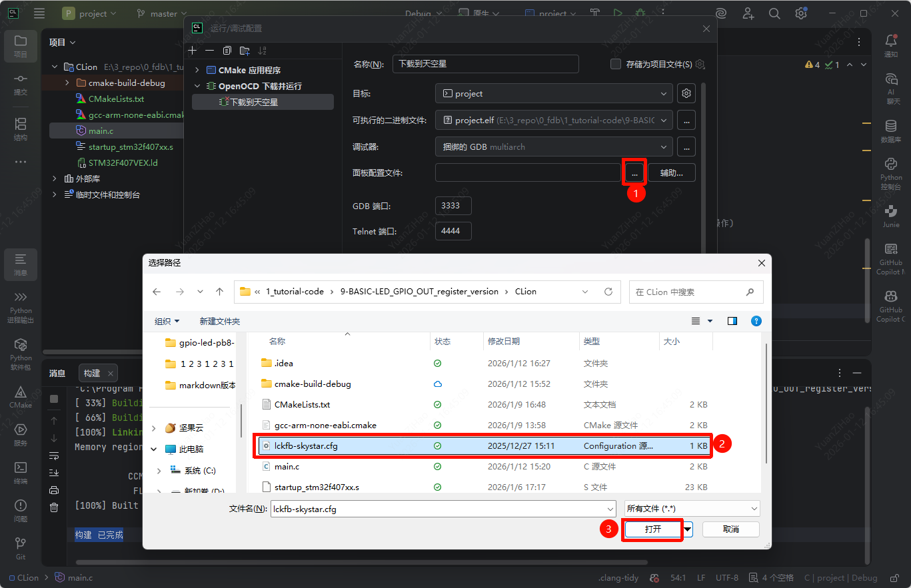Image resolution: width=911 pixels, height=588 pixels.
Task: Click the copy configuration icon
Action: pos(227,51)
